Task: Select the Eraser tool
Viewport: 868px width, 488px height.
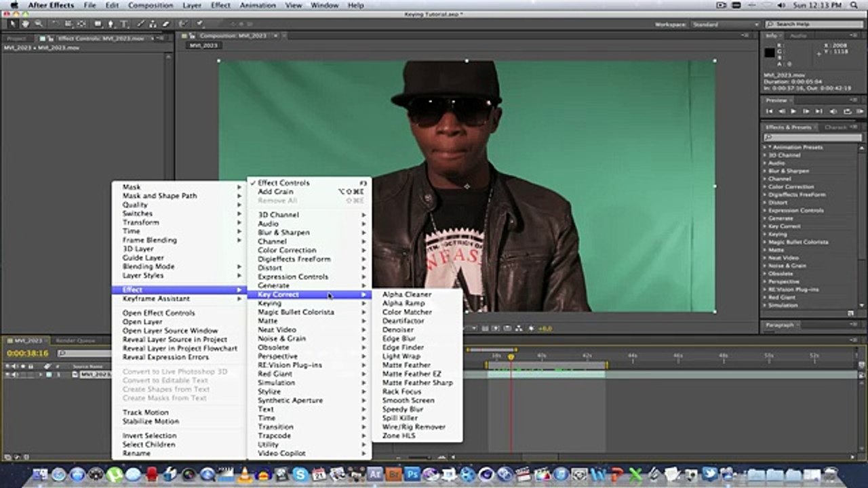Action: (165, 24)
